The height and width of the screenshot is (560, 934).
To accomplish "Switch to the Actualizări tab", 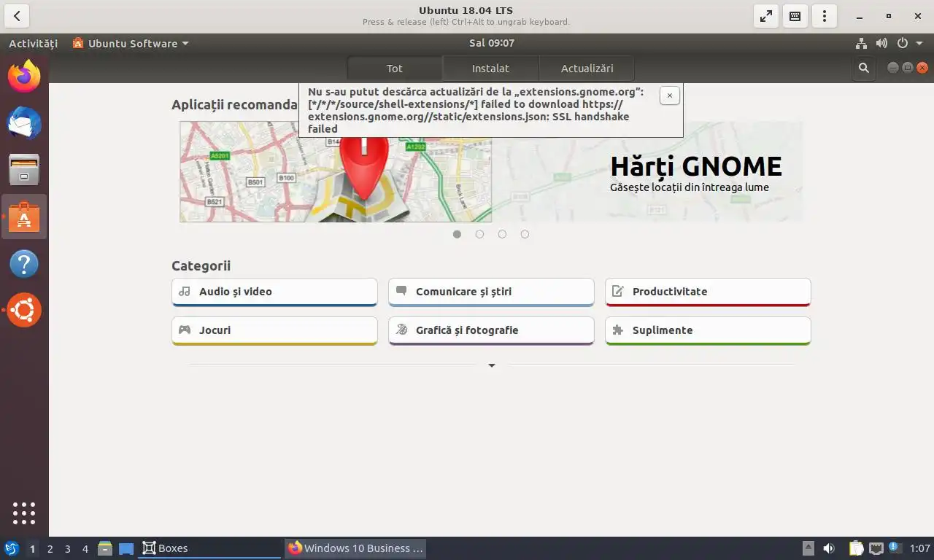I will 587,68.
